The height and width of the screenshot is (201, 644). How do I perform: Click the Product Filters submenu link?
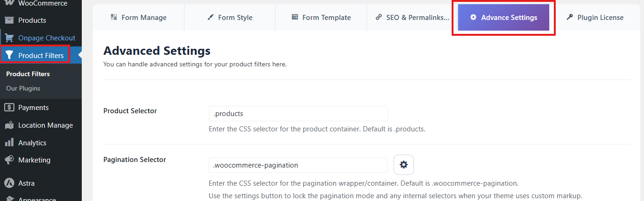tap(28, 74)
